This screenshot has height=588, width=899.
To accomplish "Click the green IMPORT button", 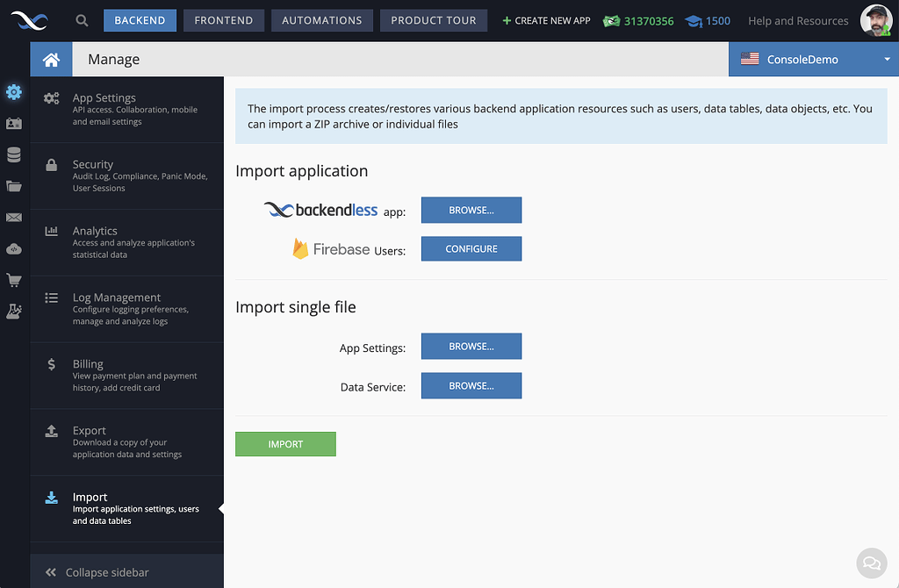I will (x=285, y=444).
